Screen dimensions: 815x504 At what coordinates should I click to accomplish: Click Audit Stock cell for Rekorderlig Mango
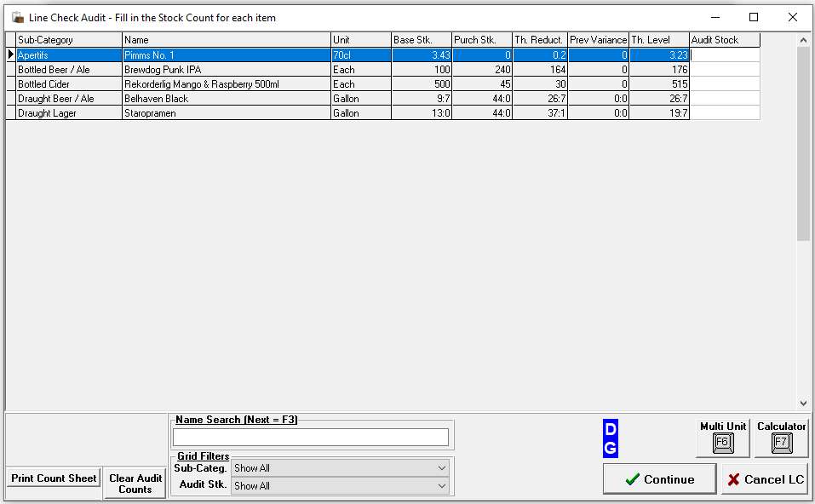[724, 84]
